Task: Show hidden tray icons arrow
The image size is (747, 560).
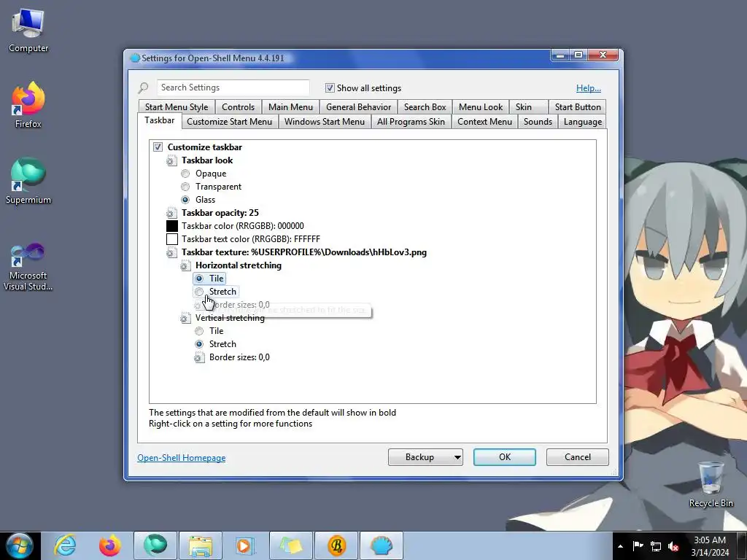Action: (620, 546)
